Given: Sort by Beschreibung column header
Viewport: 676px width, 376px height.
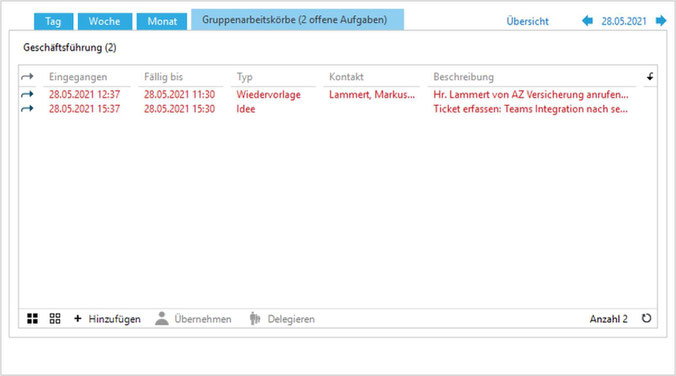Looking at the screenshot, I should (463, 77).
